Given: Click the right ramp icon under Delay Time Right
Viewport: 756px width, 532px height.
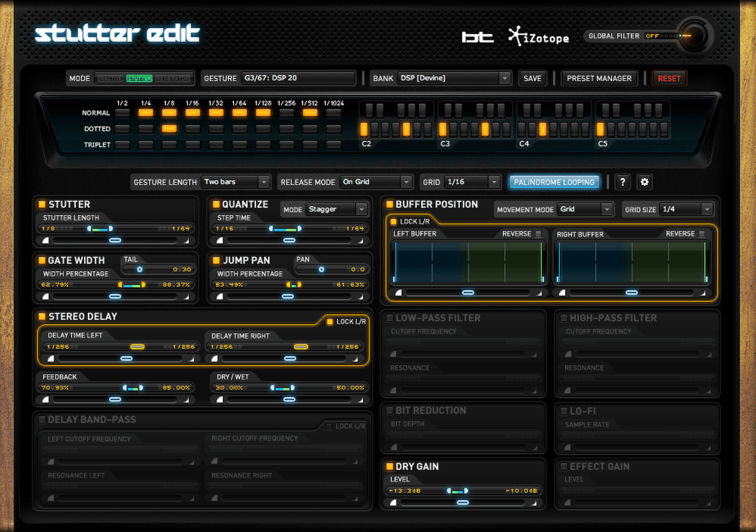Looking at the screenshot, I should pyautogui.click(x=355, y=359).
